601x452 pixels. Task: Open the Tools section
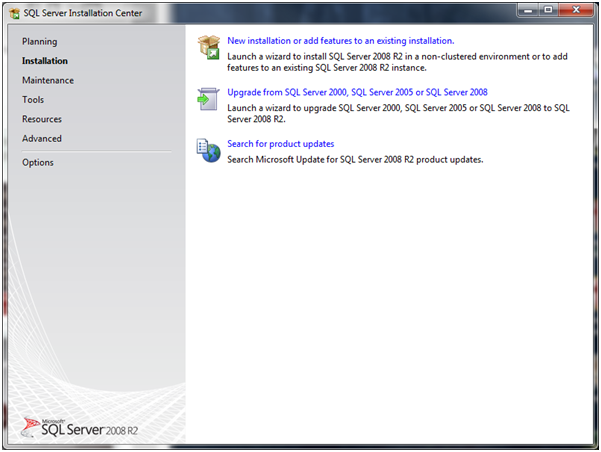[33, 100]
